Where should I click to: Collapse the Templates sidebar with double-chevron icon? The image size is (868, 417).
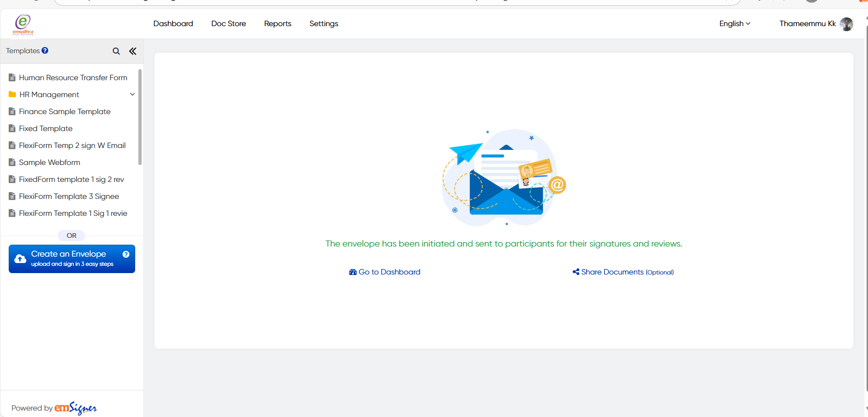(133, 51)
